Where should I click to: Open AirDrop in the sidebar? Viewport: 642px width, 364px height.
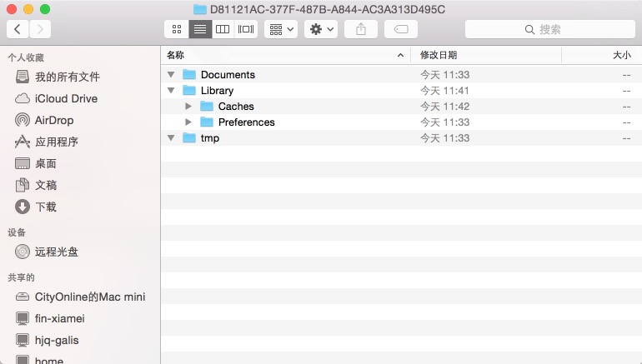[x=80, y=120]
